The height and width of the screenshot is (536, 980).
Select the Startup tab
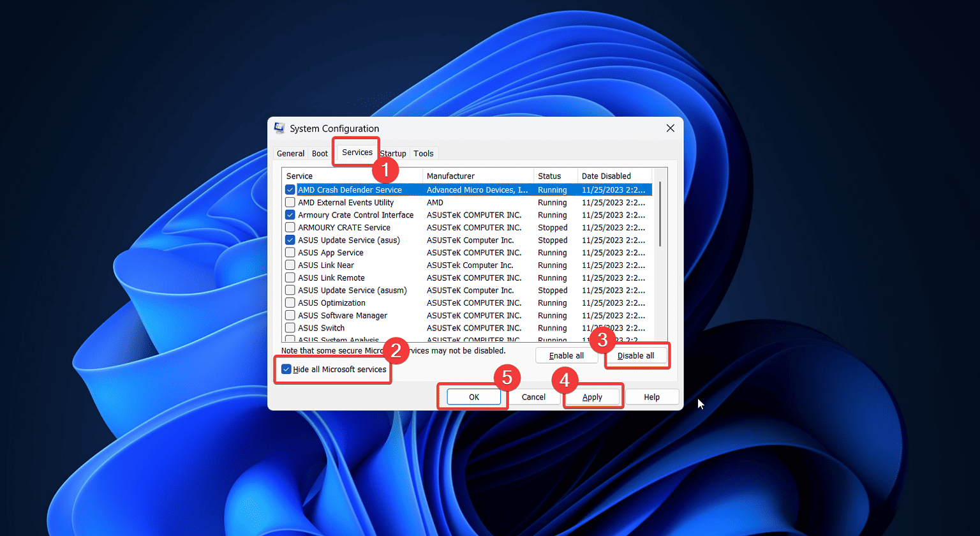click(x=394, y=153)
